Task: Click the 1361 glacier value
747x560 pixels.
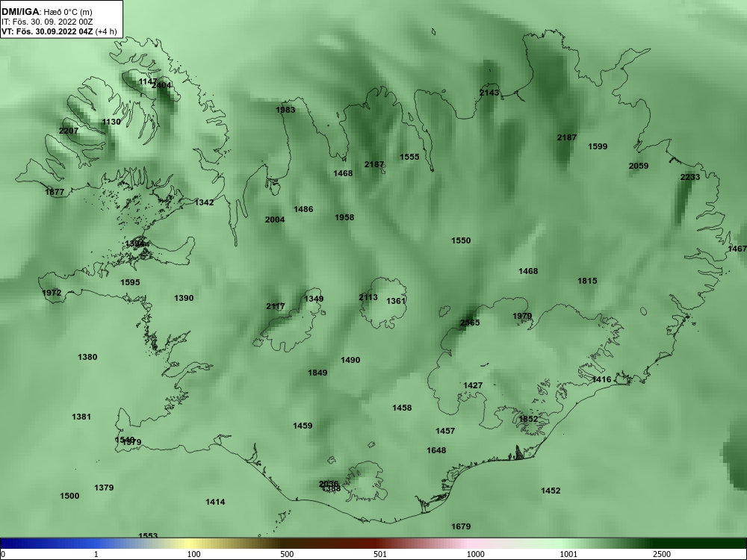Action: (396, 301)
